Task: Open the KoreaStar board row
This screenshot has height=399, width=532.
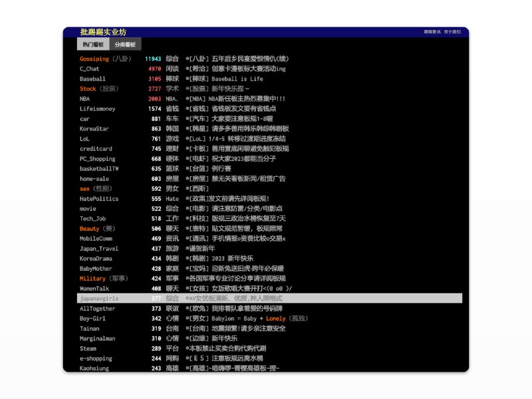Action: point(269,128)
